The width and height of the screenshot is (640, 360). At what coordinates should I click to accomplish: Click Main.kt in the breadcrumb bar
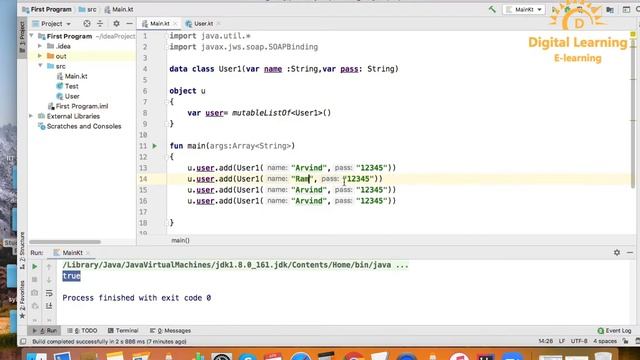[x=119, y=9]
